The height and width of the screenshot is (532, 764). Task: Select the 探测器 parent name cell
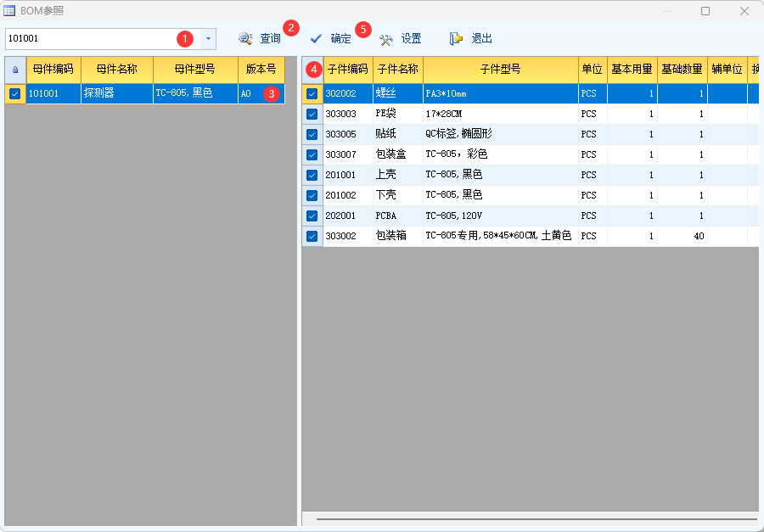pos(117,93)
